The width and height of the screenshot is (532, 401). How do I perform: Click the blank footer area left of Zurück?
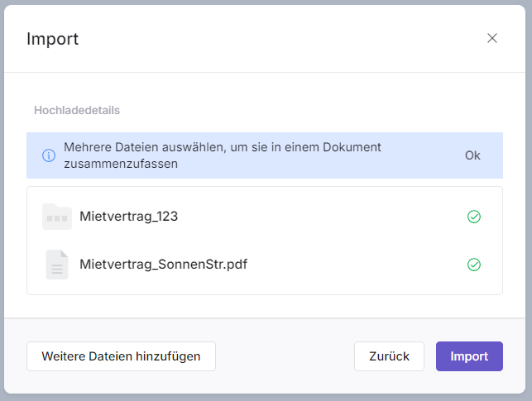[x=285, y=356]
